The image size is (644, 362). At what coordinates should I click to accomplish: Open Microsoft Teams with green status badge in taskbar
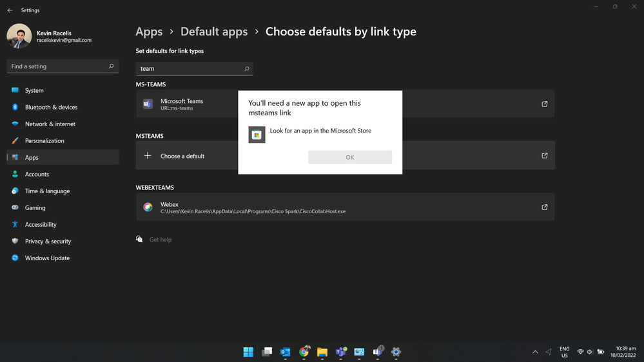[341, 352]
